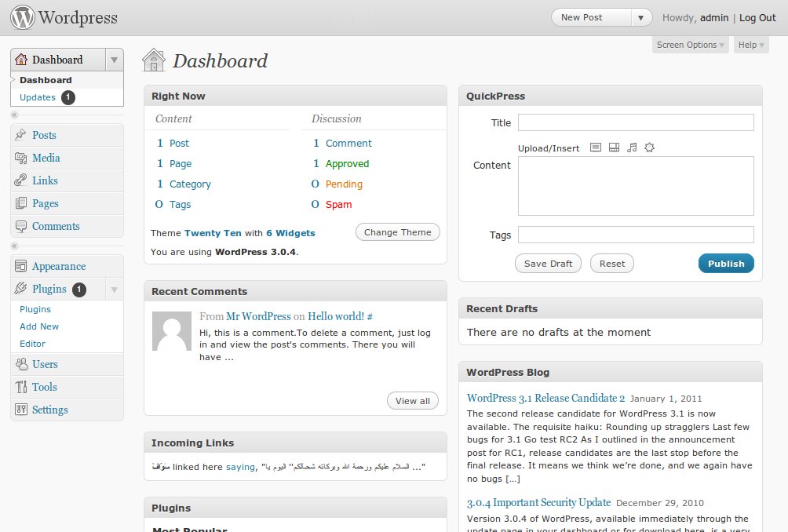788x532 pixels.
Task: Open the Approved comments link
Action: (x=347, y=164)
